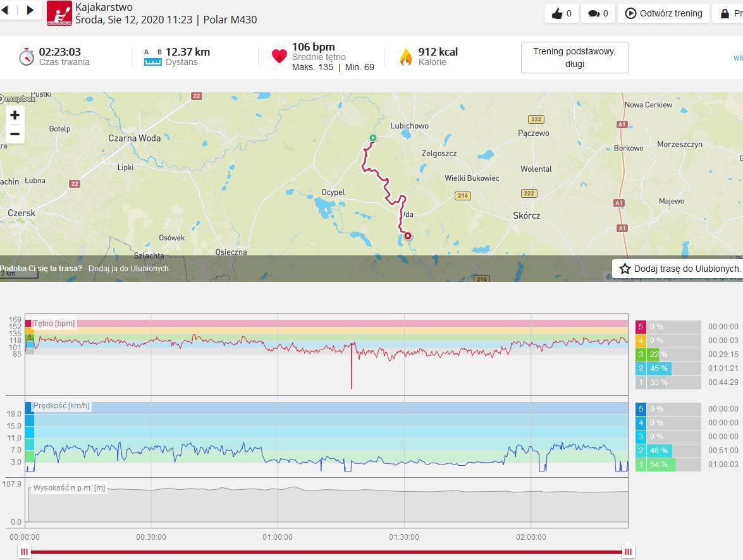The width and height of the screenshot is (743, 560).
Task: Click the route start marker on map
Action: (x=373, y=138)
